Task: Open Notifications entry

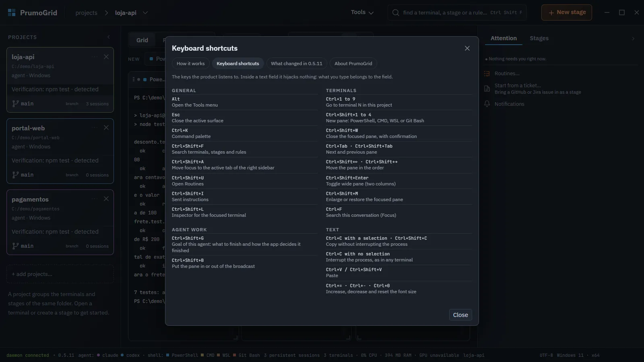Action: click(509, 104)
